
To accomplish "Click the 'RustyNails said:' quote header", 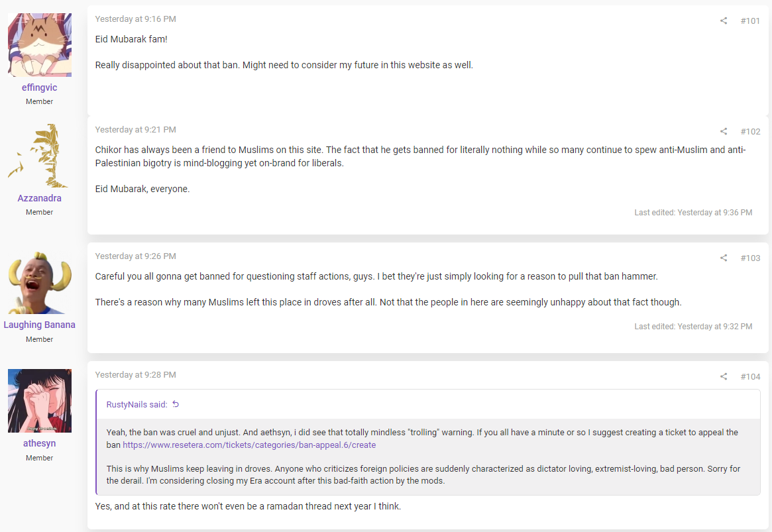I will coord(137,405).
